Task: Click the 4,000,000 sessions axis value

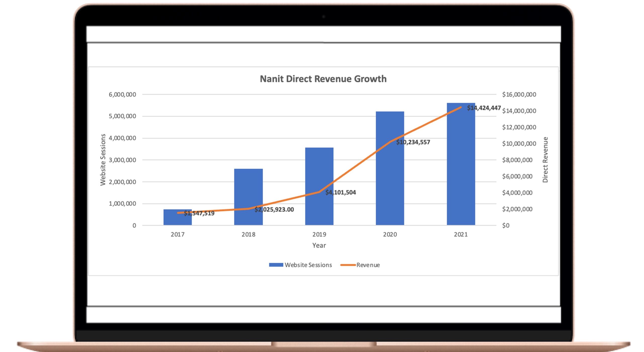Action: click(122, 138)
